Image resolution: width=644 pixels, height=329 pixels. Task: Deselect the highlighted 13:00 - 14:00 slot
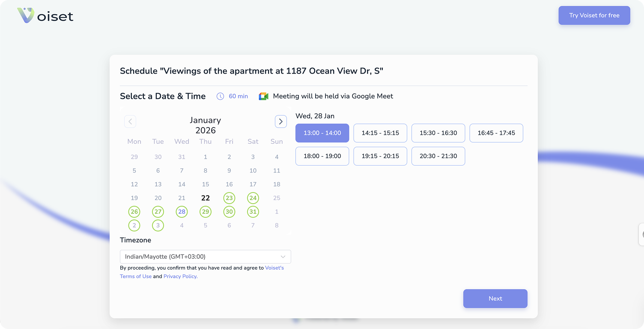322,133
